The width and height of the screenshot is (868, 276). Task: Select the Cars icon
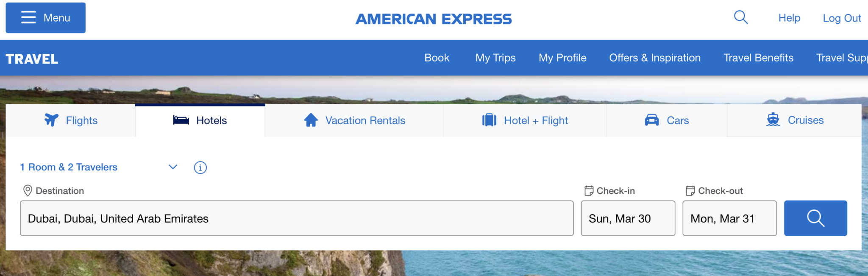coord(653,120)
